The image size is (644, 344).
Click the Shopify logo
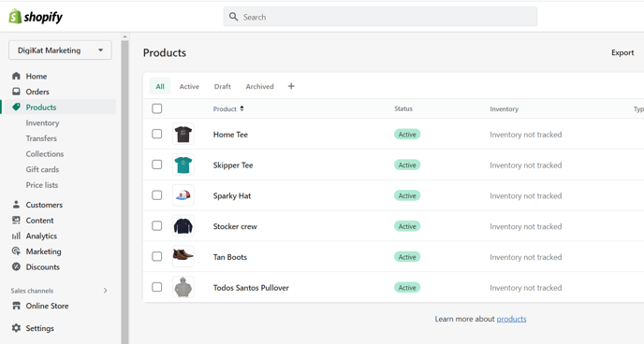[x=36, y=17]
